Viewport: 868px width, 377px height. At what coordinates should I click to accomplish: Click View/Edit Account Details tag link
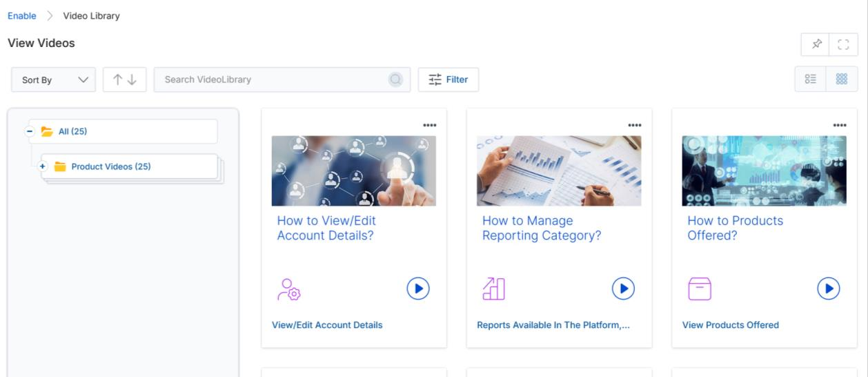327,325
